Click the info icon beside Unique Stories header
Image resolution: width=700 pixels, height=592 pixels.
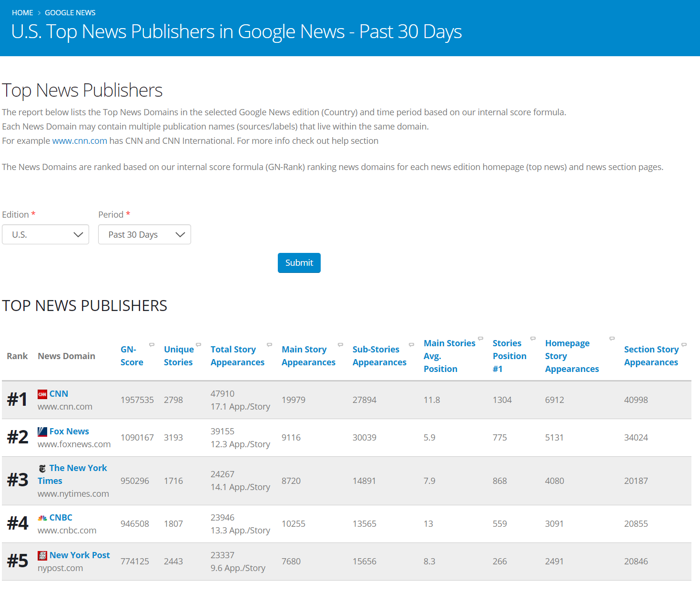[198, 344]
